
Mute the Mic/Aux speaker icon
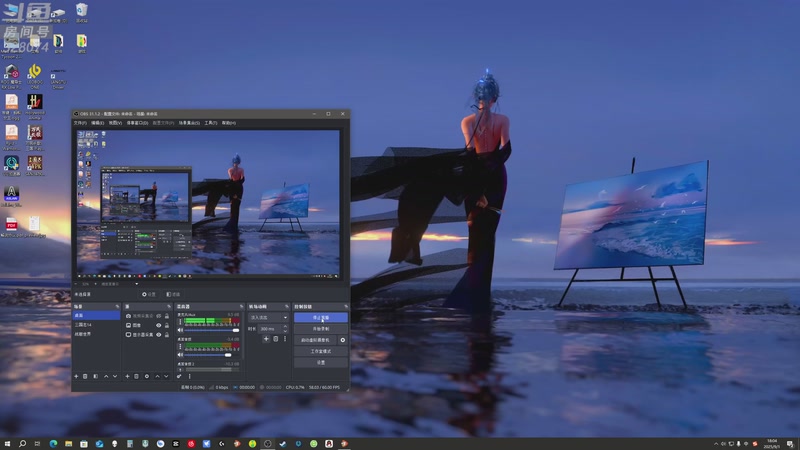tap(180, 330)
